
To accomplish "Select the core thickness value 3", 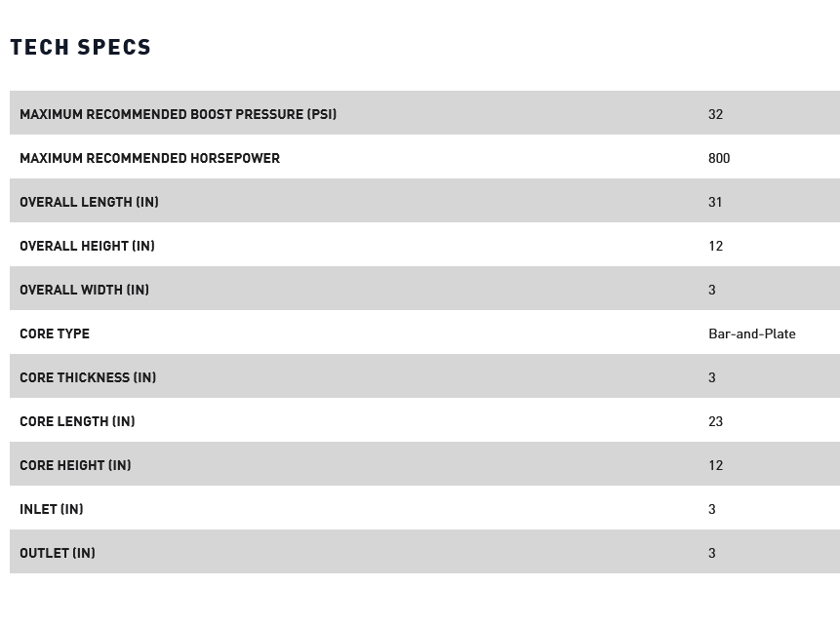I will [712, 377].
